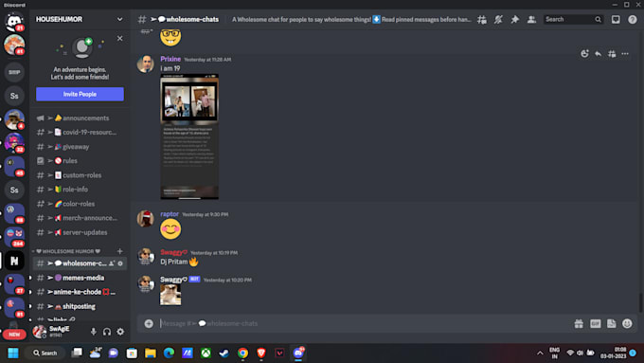This screenshot has width=644, height=363.
Task: Toggle member list icon in header
Action: (x=531, y=19)
